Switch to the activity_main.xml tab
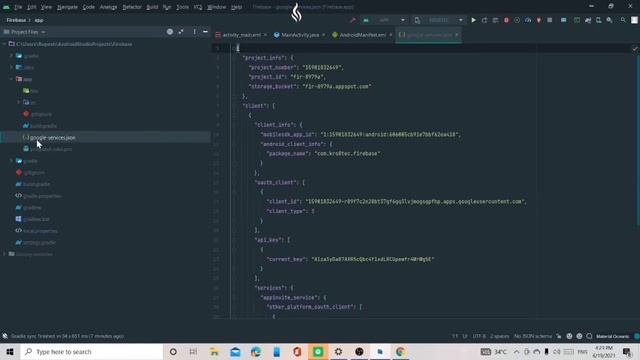 tap(241, 35)
